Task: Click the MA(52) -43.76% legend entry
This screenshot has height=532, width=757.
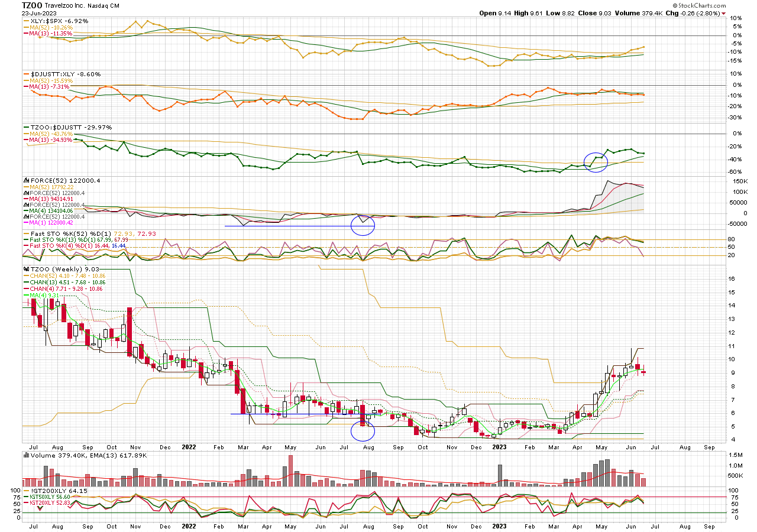Action: (x=51, y=134)
